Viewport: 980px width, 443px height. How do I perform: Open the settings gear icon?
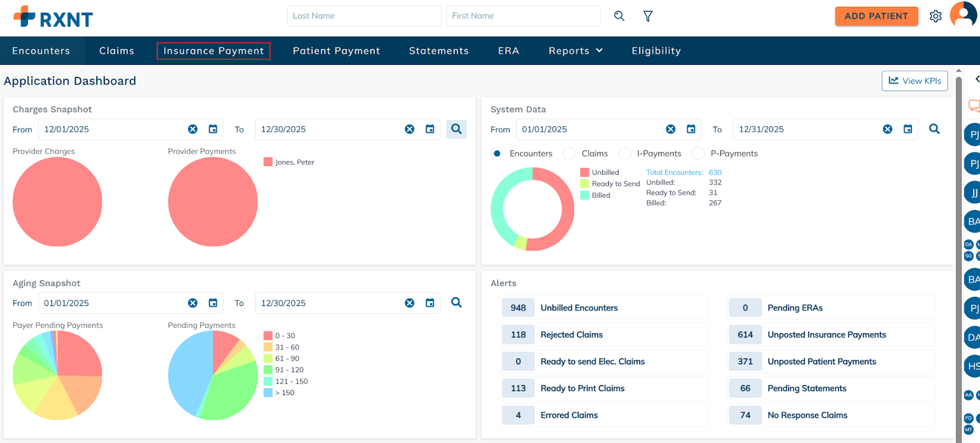[x=935, y=17]
